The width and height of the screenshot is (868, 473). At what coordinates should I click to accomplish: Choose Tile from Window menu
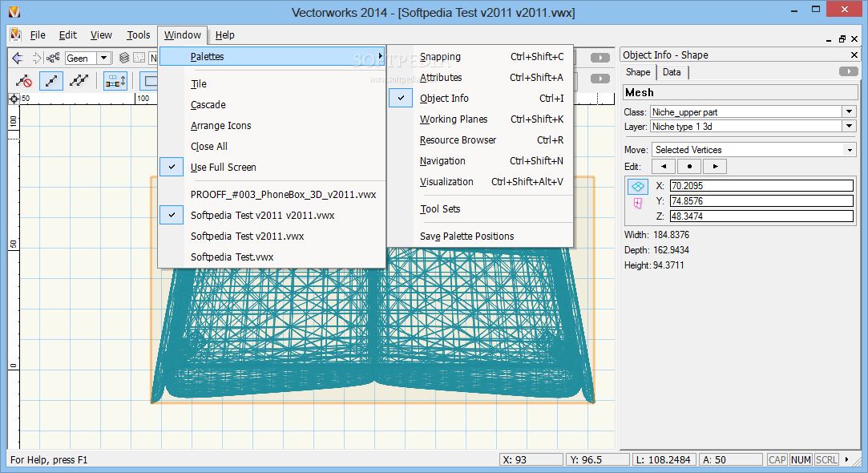tap(272, 83)
